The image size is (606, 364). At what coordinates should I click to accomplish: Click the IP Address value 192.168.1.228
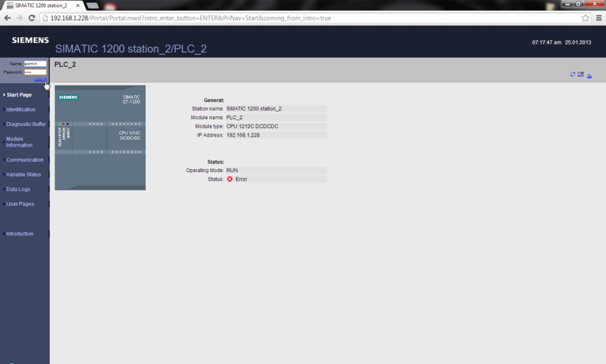point(243,135)
